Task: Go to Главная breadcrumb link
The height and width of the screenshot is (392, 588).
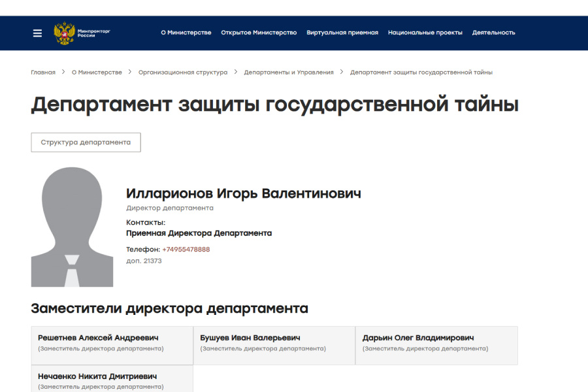Action: tap(43, 73)
